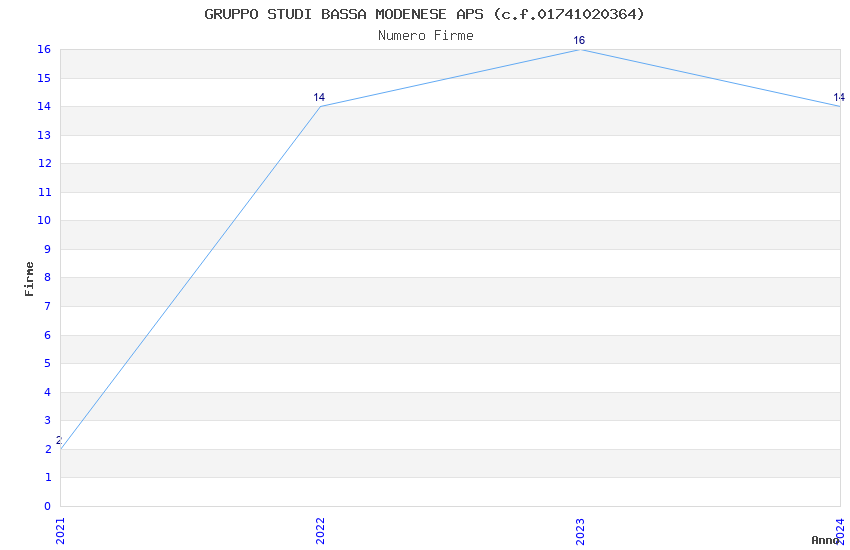Screen dimensions: 850x550
Task: Click y-axis tick value 6
Action: click(x=48, y=335)
